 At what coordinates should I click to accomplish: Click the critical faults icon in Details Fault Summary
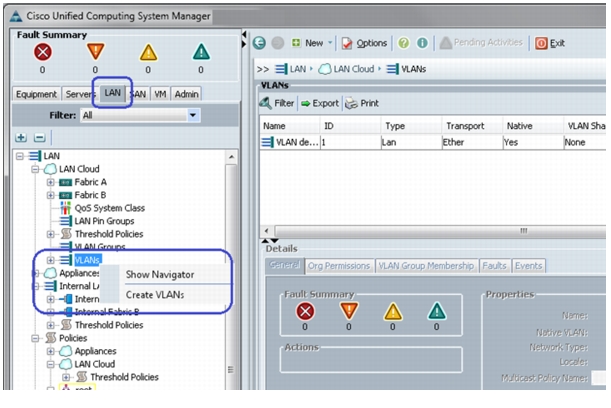(x=305, y=311)
